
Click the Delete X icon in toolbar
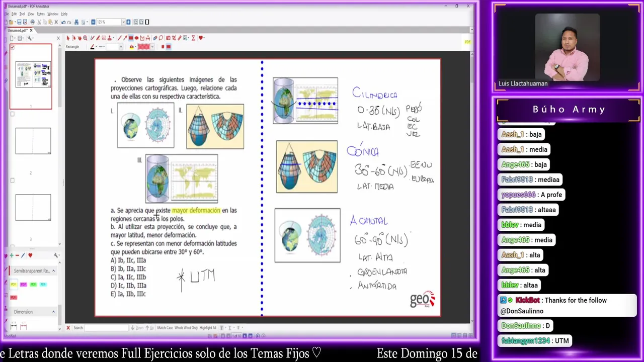56,22
